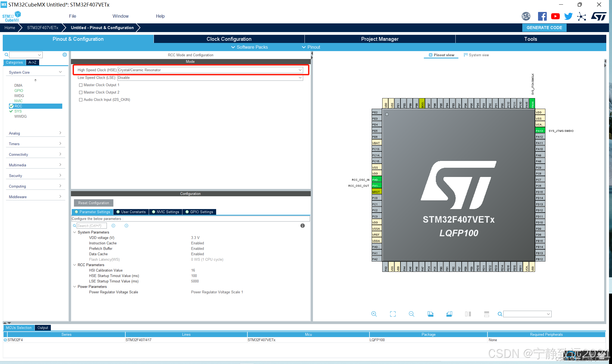Rotate the chip clockwise
This screenshot has width=612, height=364.
pyautogui.click(x=430, y=314)
